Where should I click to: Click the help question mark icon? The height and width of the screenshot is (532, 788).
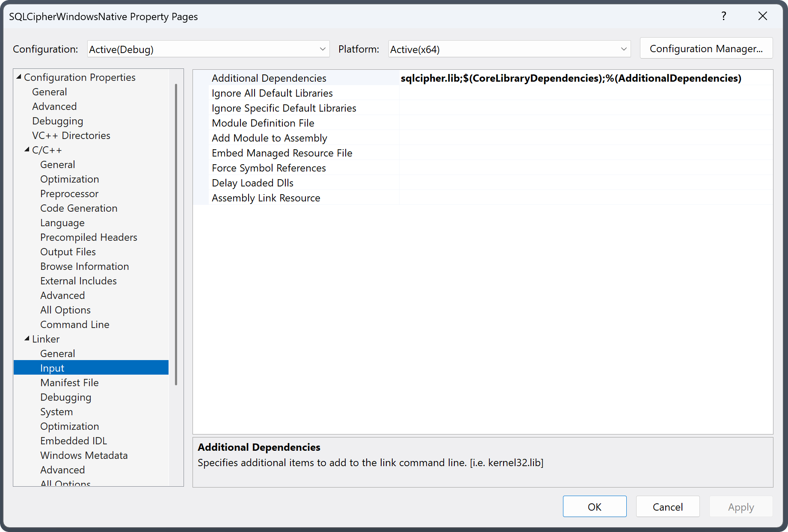[723, 16]
